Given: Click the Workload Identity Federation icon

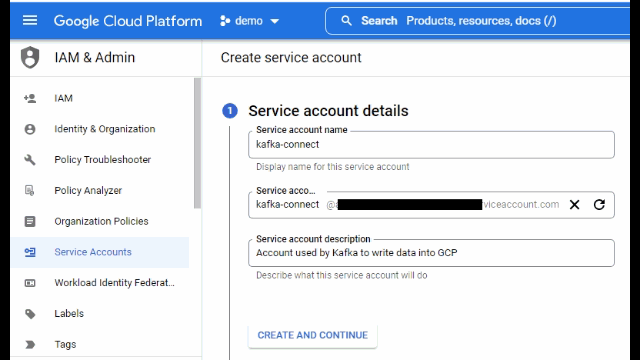Looking at the screenshot, I should (x=30, y=283).
